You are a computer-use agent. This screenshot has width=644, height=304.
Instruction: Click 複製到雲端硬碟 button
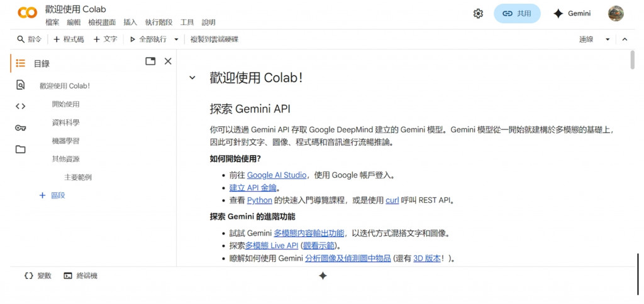click(214, 40)
